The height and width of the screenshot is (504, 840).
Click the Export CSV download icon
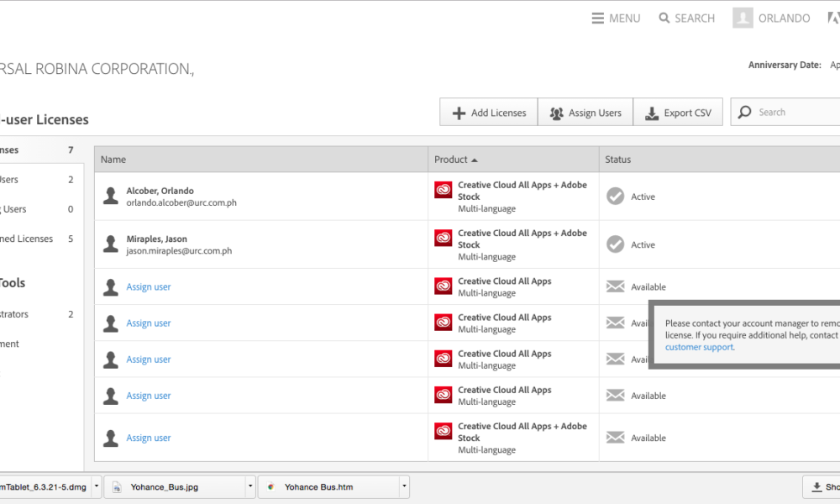[650, 112]
